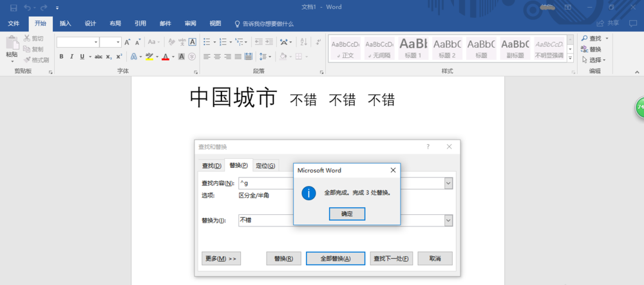
Task: Click the red font color button
Action: pos(165,57)
